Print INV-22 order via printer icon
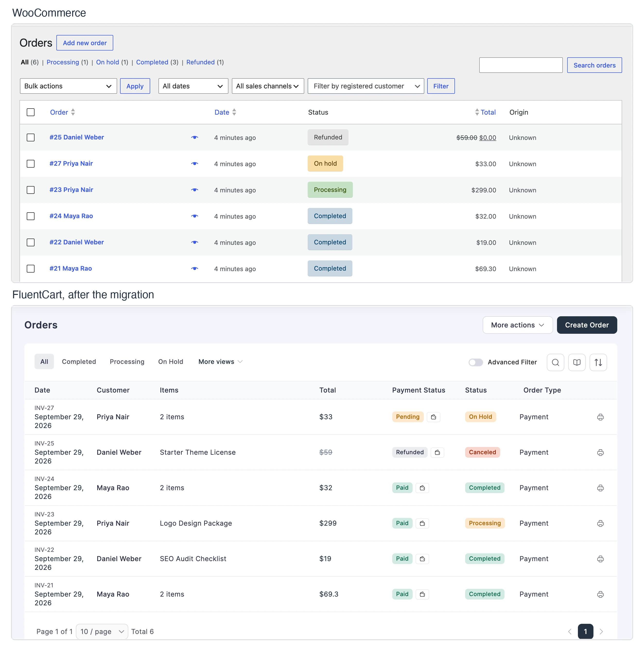644x651 pixels. click(x=600, y=559)
